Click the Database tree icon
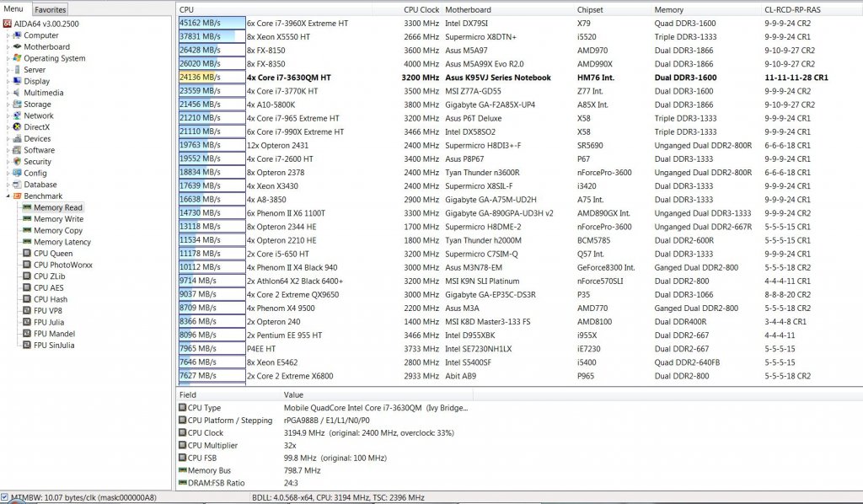Image resolution: width=863 pixels, height=504 pixels. pyautogui.click(x=17, y=185)
